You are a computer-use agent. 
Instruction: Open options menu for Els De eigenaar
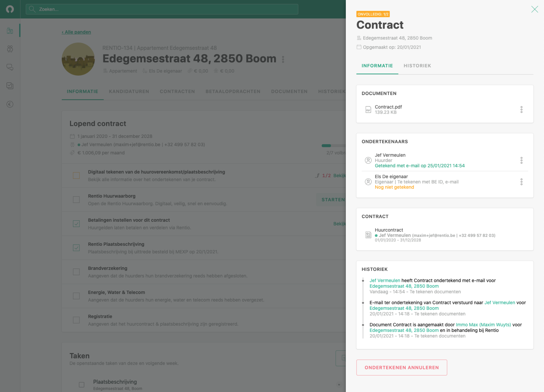pos(521,182)
